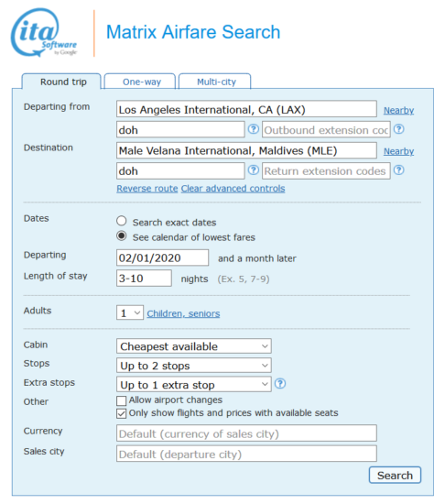Click the Departing date input field
The width and height of the screenshot is (445, 504).
162,257
